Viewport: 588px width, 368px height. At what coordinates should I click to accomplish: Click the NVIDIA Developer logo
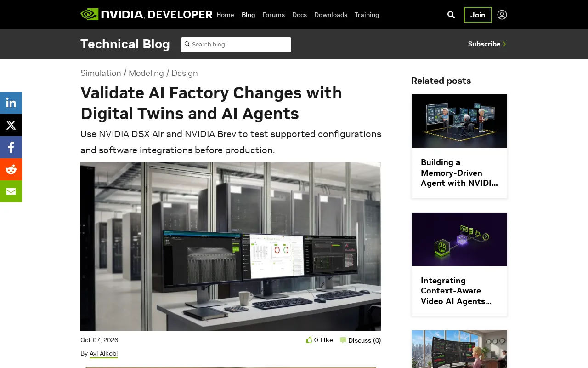147,15
